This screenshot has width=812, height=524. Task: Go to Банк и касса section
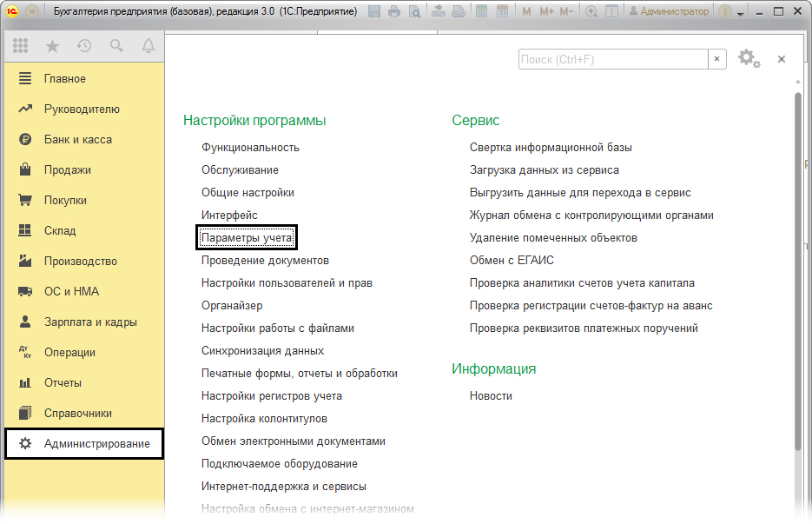84,139
